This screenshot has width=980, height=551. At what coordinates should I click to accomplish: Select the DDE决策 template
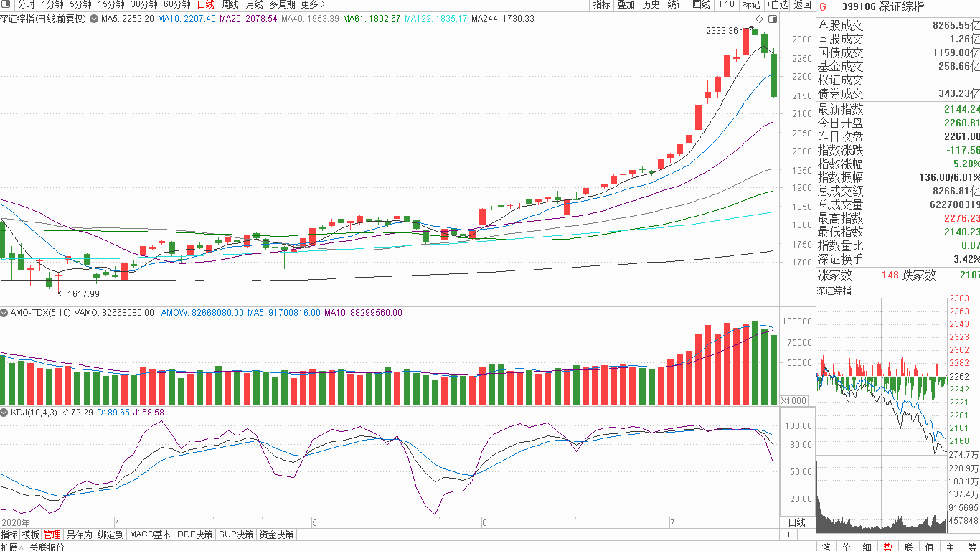pos(196,534)
